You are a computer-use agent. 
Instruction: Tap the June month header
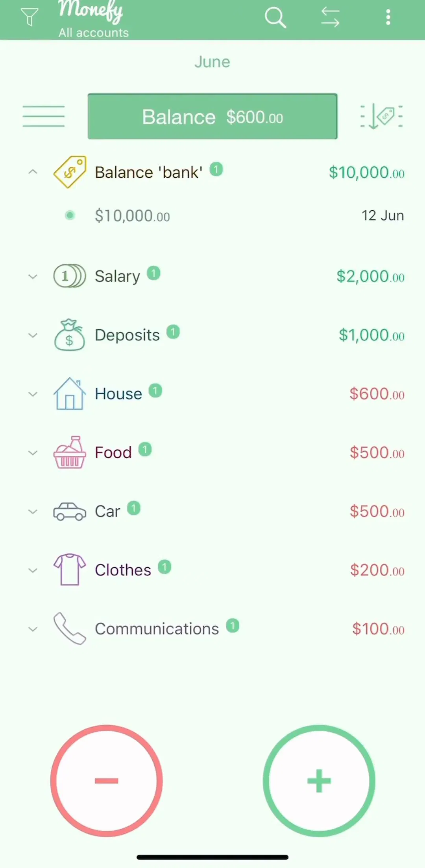pos(212,62)
